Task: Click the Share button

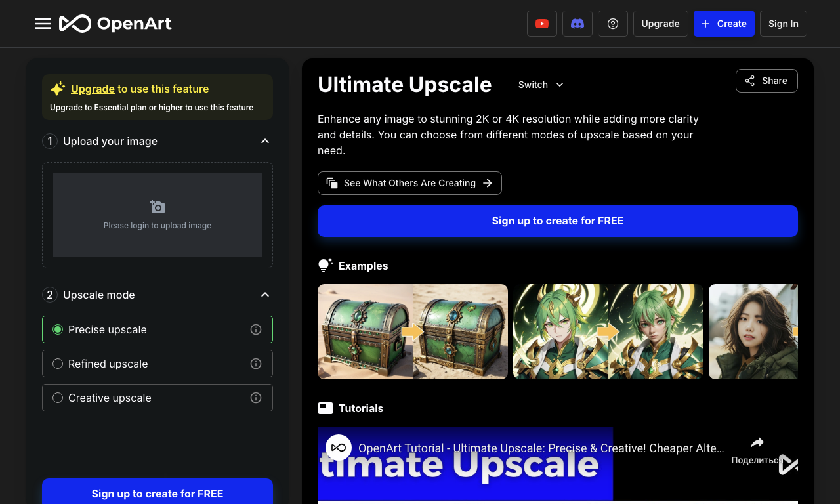Action: click(766, 81)
